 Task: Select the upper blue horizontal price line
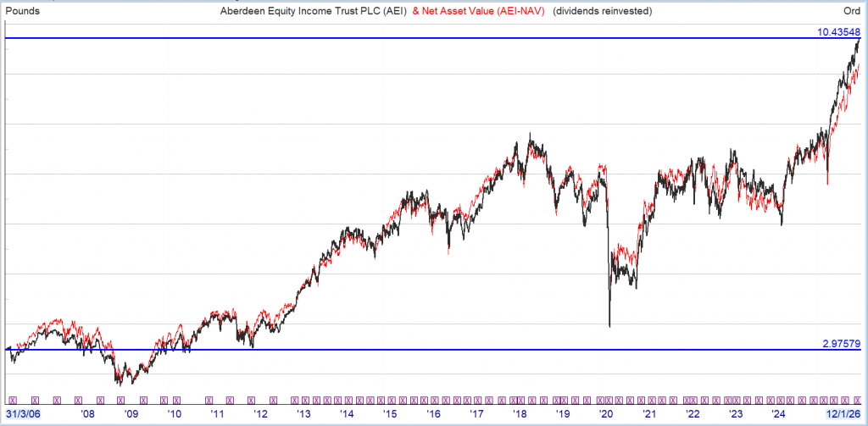click(x=424, y=39)
